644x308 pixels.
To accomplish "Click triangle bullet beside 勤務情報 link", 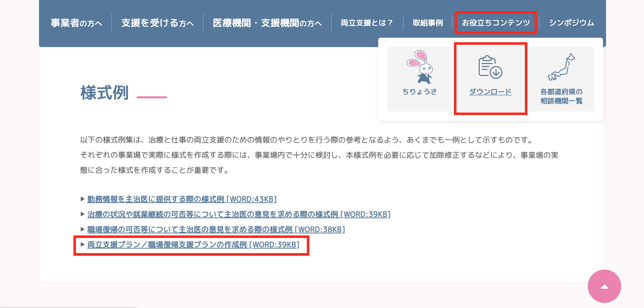I will pyautogui.click(x=82, y=199).
